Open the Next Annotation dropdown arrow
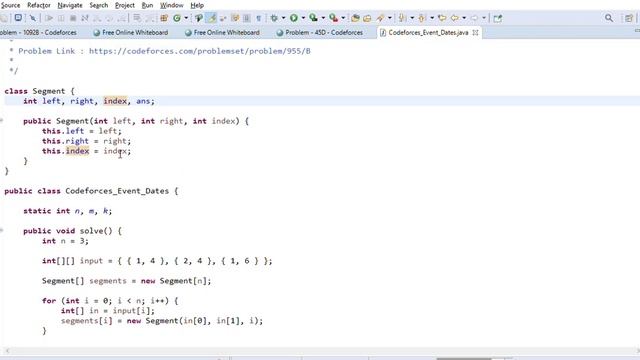This screenshot has height=360, width=640. point(412,18)
